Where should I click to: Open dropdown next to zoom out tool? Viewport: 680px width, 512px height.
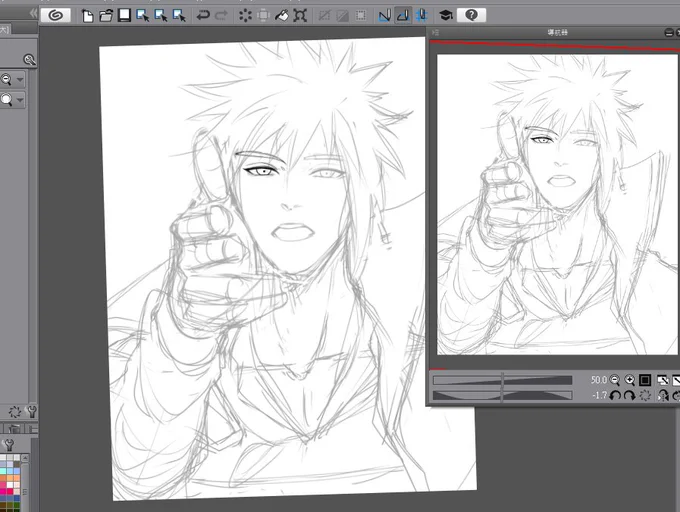coord(20,80)
